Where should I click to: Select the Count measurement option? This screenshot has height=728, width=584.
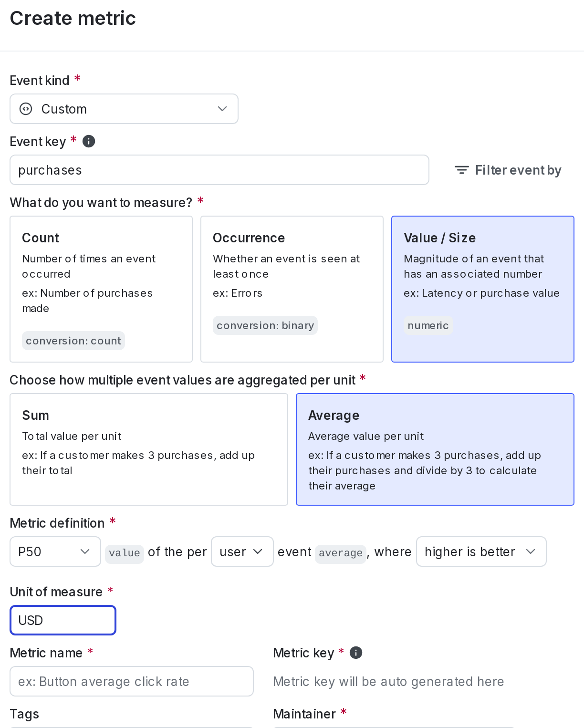(x=101, y=289)
